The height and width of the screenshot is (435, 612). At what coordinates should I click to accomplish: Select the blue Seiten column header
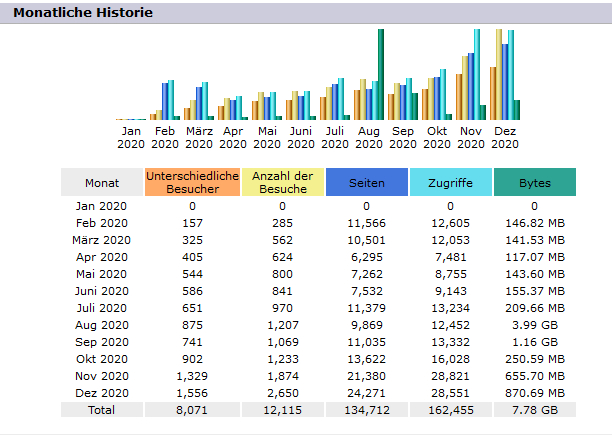367,183
